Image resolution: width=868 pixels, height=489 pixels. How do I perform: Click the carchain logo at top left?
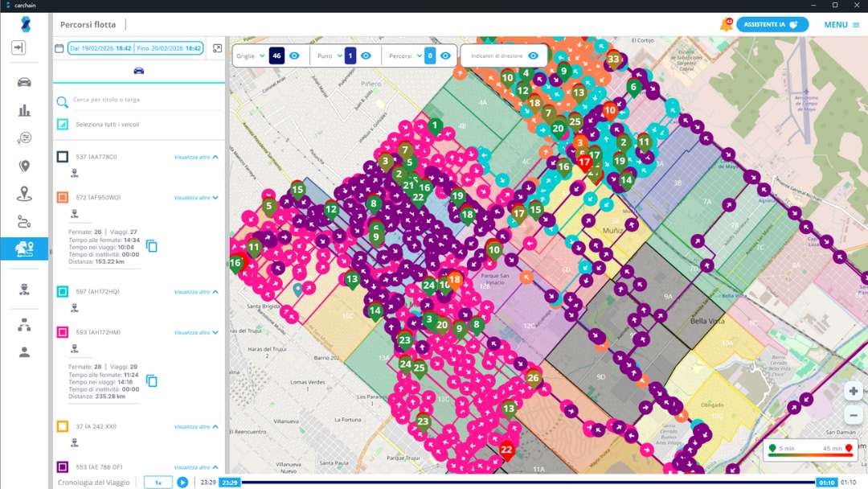pyautogui.click(x=20, y=4)
